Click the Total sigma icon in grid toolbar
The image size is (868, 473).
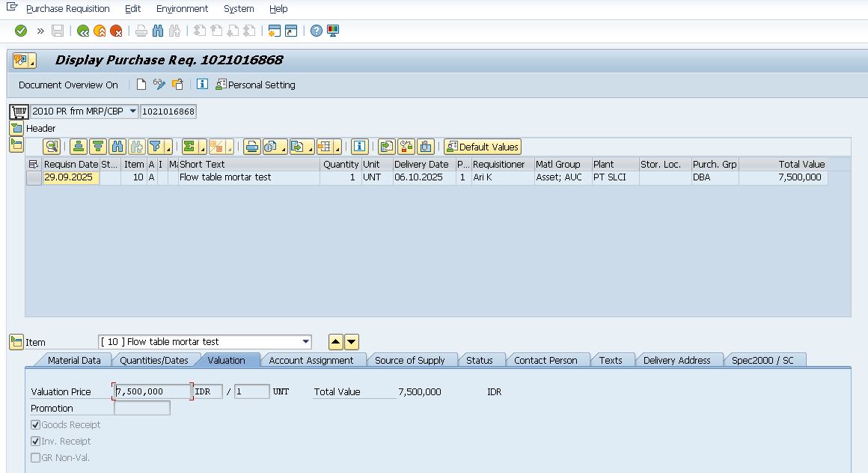point(190,147)
